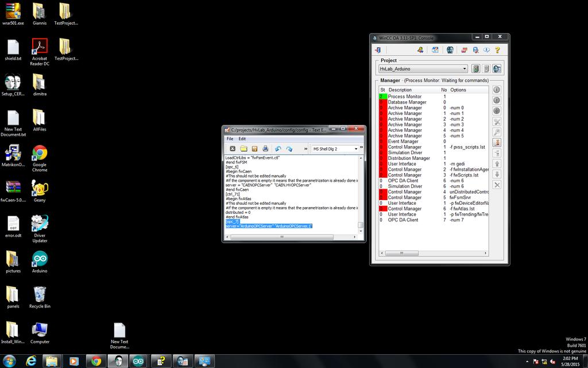Click the Arduino taskbar button
The width and height of the screenshot is (588, 368).
[x=138, y=361]
